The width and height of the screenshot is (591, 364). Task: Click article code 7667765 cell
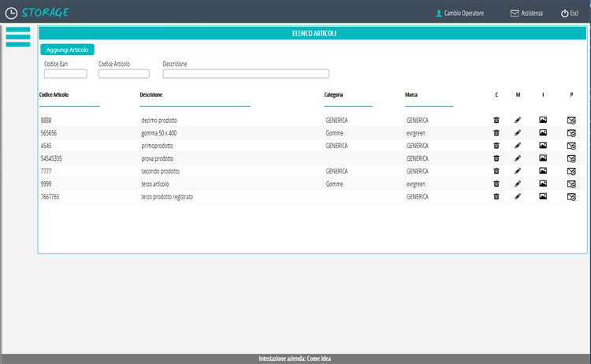tap(50, 197)
